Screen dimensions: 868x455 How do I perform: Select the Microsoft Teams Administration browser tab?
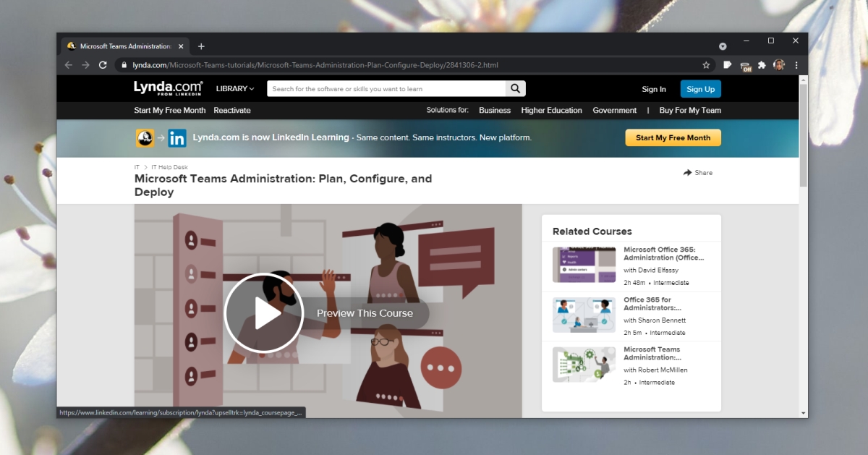pyautogui.click(x=124, y=46)
